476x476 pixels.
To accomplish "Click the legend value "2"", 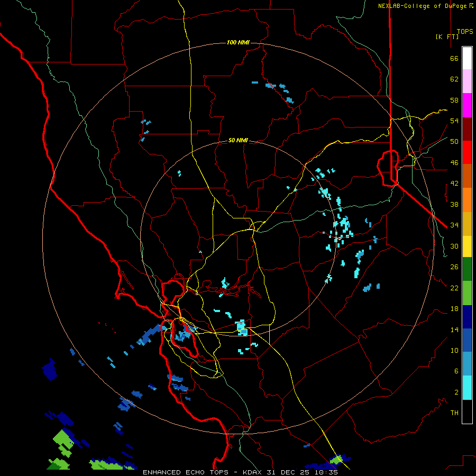I will [456, 392].
